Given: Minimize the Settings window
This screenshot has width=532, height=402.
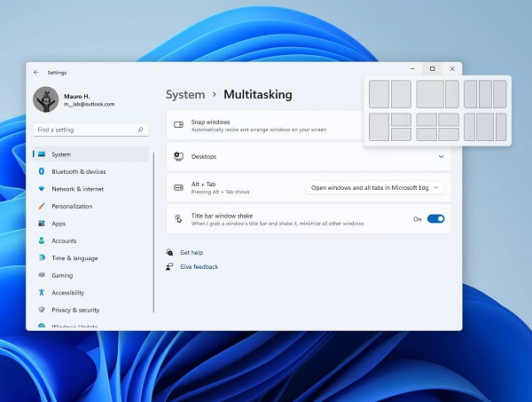Looking at the screenshot, I should (x=412, y=68).
